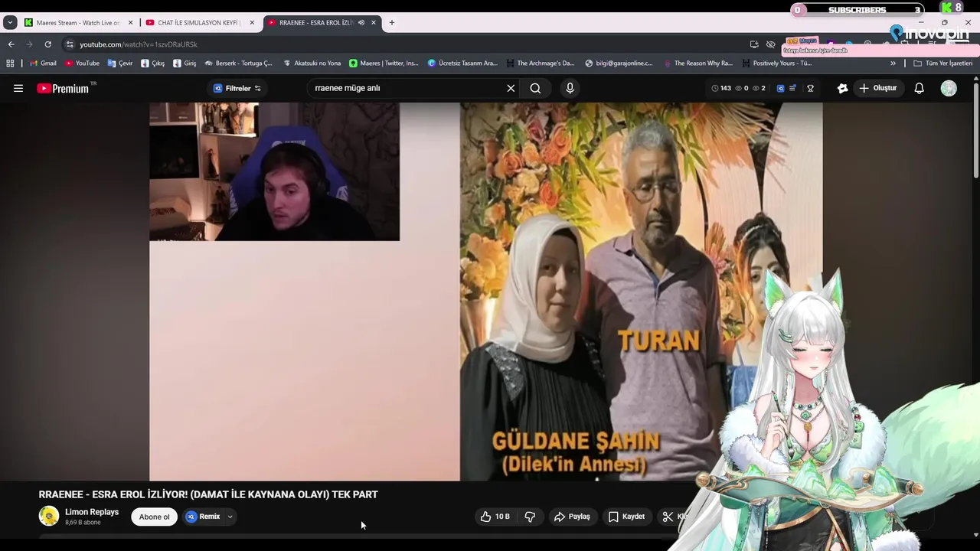Open a new browser tab with plus
The image size is (980, 551).
click(392, 23)
